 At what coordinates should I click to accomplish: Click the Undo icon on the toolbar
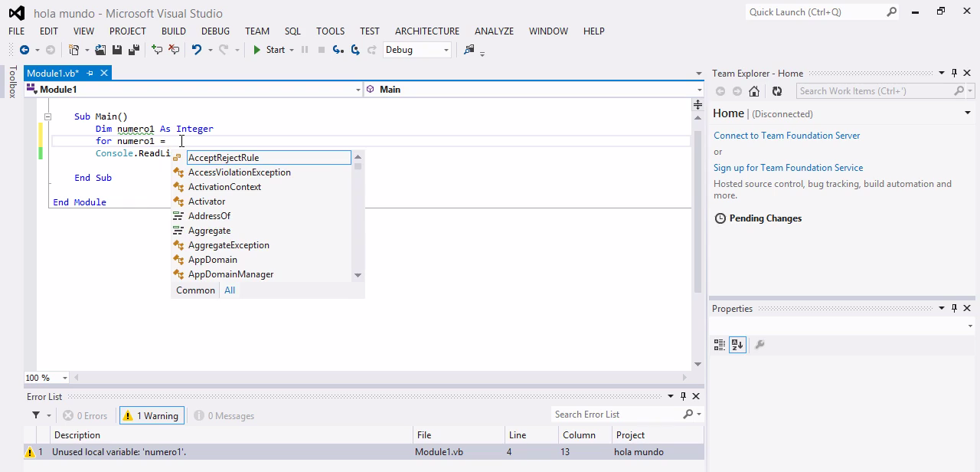pyautogui.click(x=198, y=50)
